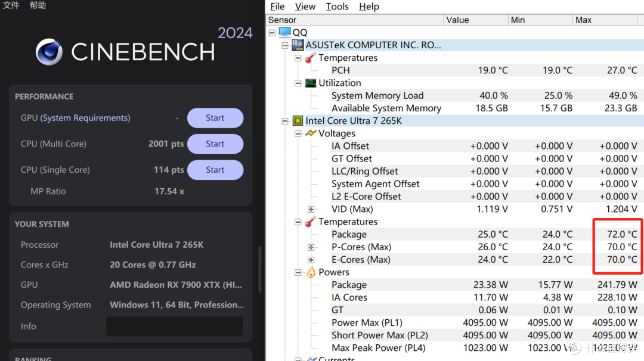Click the Windows 11, 64 Bit operating system value
The image size is (644, 361).
pos(177,305)
